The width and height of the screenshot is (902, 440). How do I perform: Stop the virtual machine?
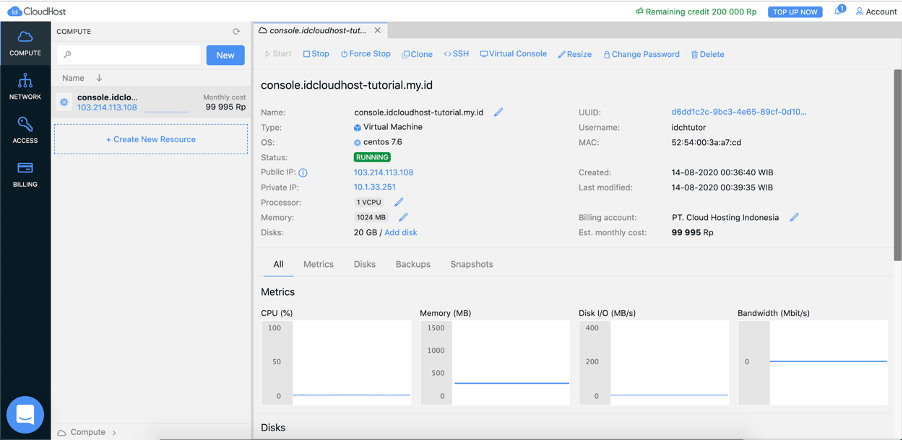(316, 54)
